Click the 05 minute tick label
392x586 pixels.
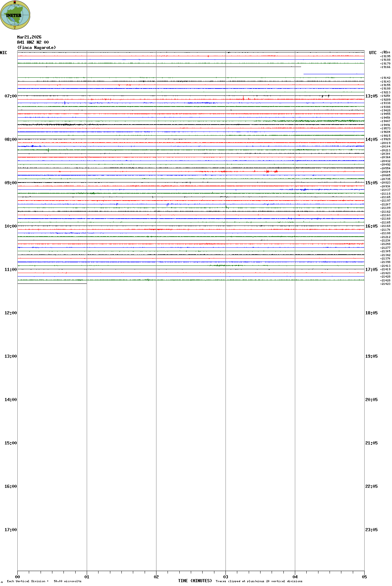coord(364,577)
